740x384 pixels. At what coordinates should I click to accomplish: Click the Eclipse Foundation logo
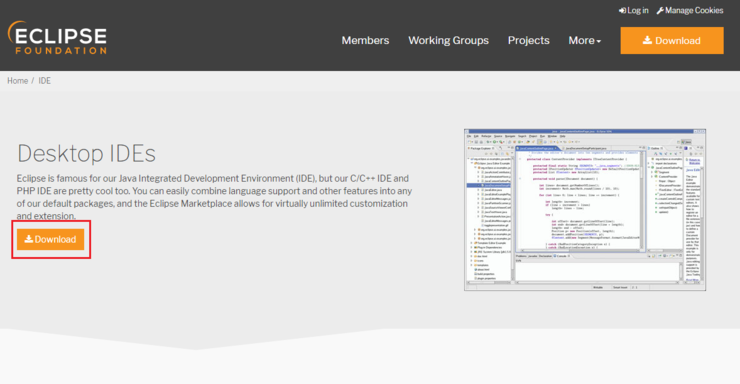coord(57,38)
